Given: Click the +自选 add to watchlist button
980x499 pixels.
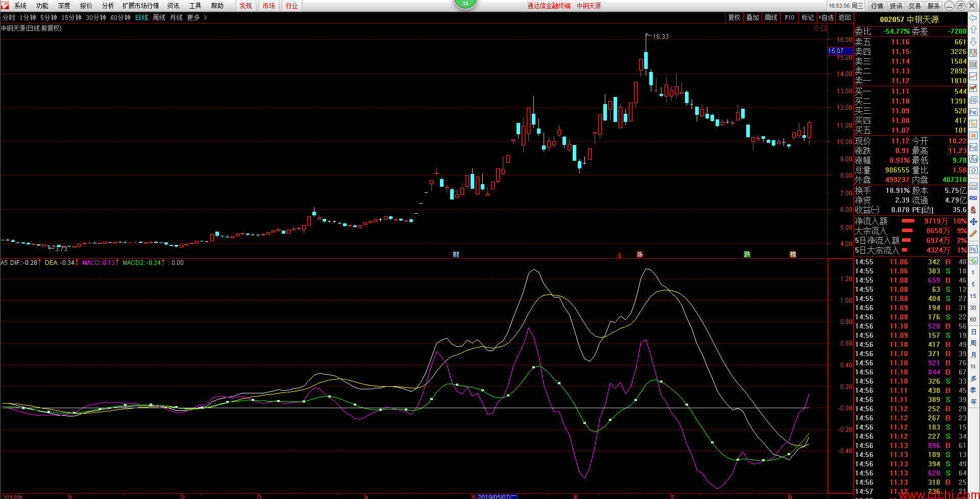Looking at the screenshot, I should click(x=826, y=18).
